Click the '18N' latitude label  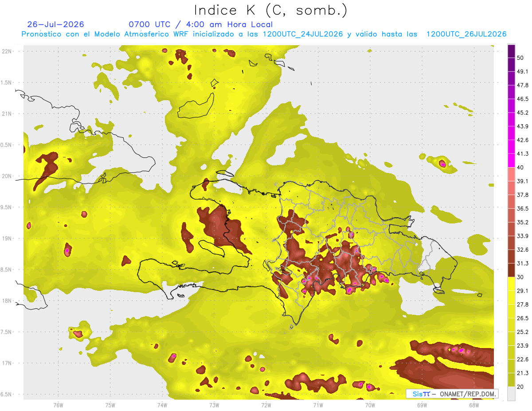tap(7, 301)
